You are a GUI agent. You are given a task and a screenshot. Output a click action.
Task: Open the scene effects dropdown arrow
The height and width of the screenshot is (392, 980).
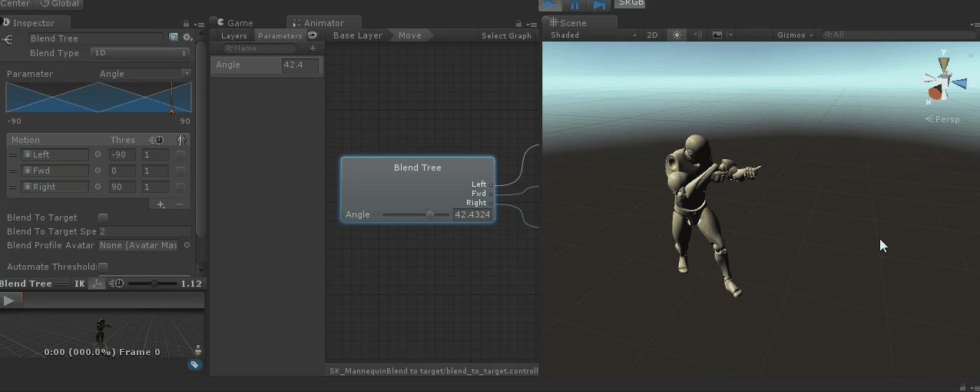[x=730, y=35]
